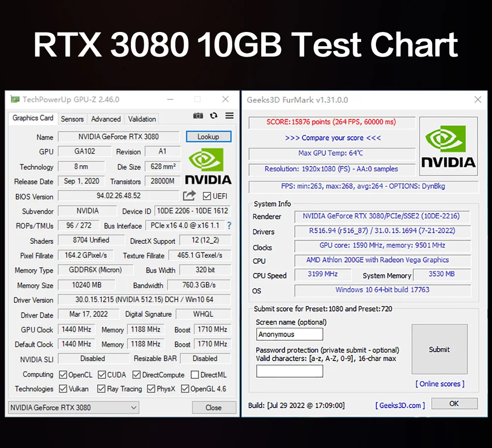This screenshot has width=492, height=448.
Task: Toggle the UEFI checkbox
Action: pos(208,196)
